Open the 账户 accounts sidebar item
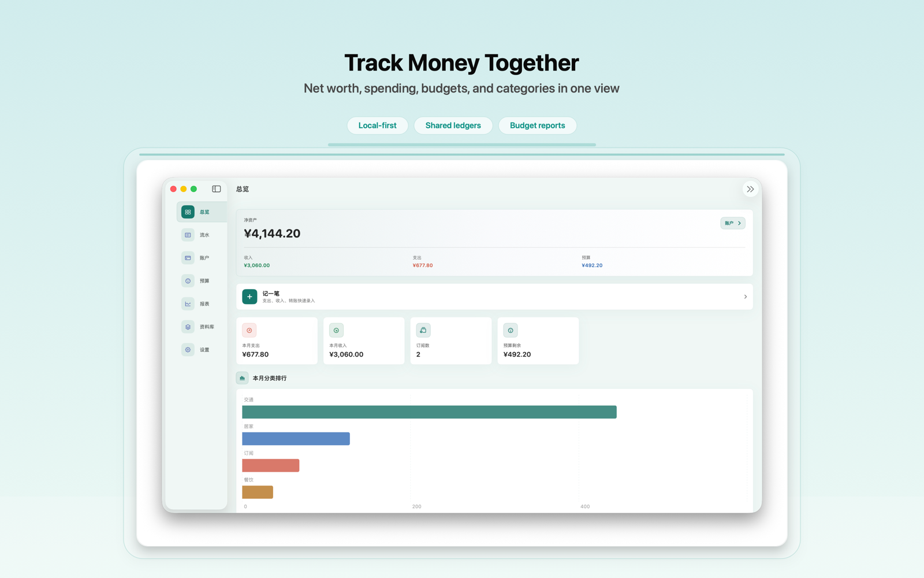Screen dimensions: 924x578 click(202, 258)
